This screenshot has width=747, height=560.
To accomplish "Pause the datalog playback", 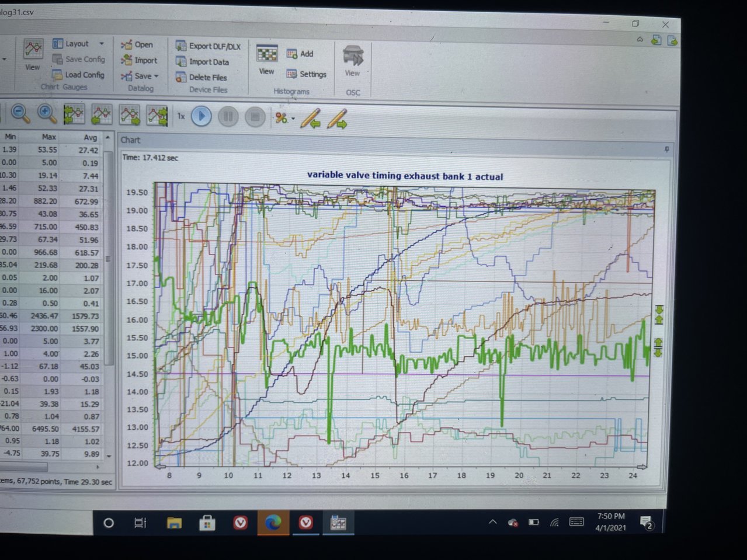I will [228, 117].
